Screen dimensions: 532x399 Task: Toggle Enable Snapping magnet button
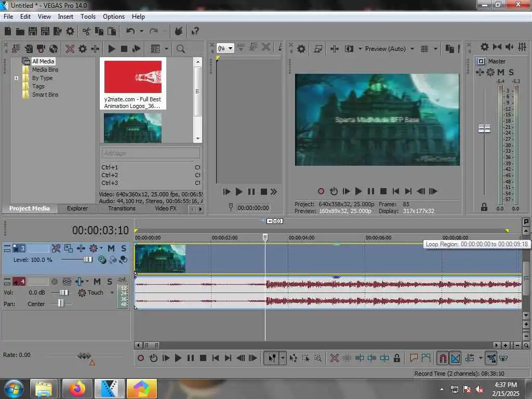443,358
